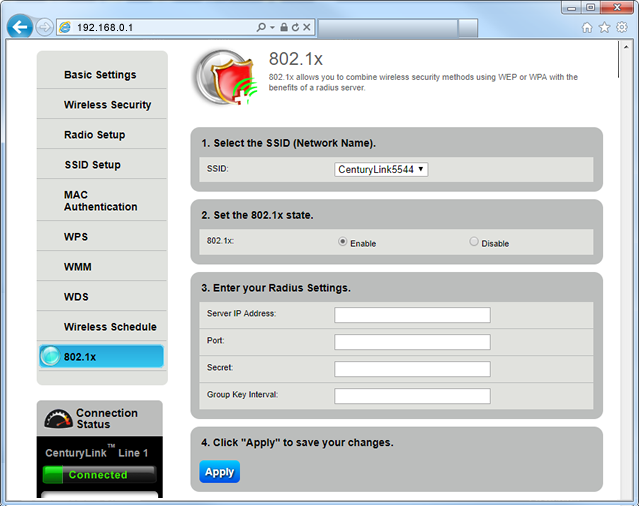Screen dimensions: 639x506
Task: Focus the Secret input field
Action: [412, 369]
